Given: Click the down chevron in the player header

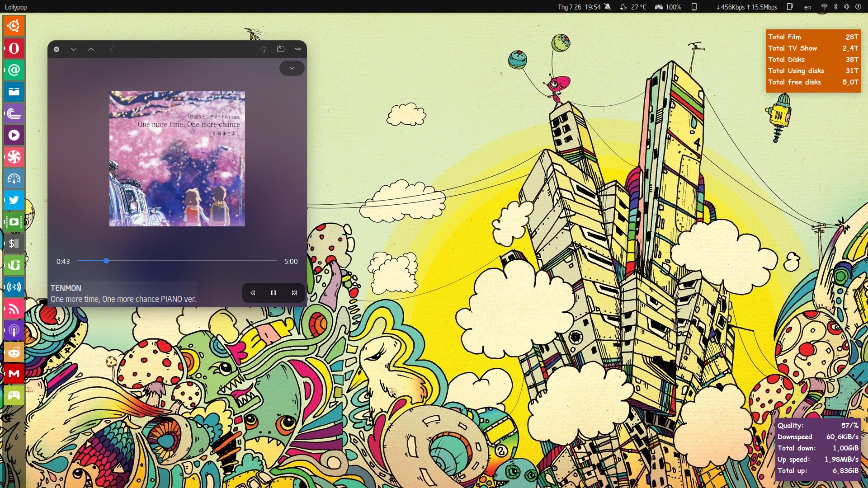Looking at the screenshot, I should pyautogui.click(x=74, y=49).
